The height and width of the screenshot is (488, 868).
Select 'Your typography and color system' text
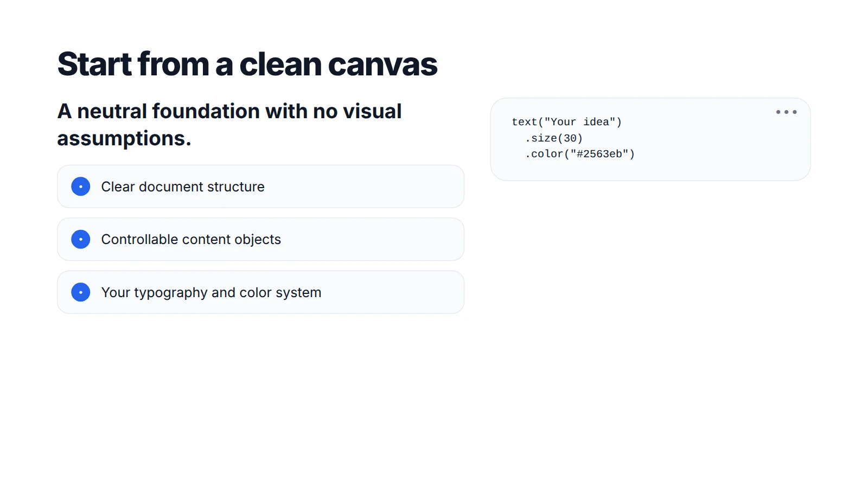coord(211,293)
